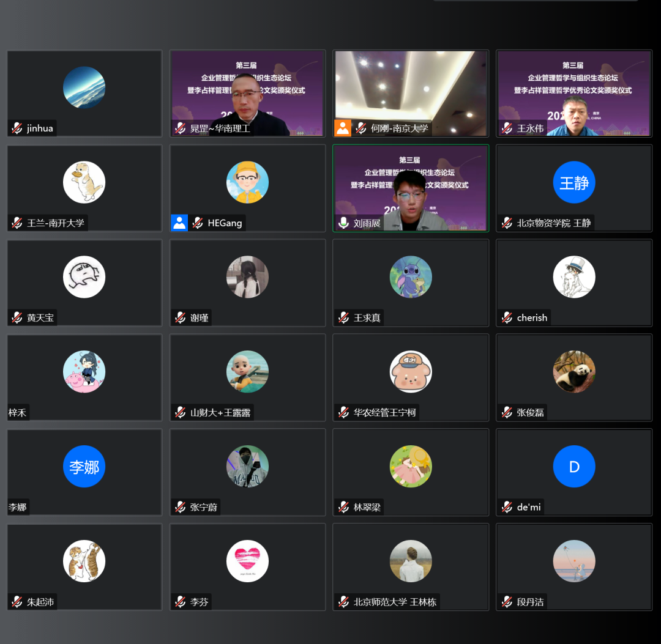The height and width of the screenshot is (644, 661).
Task: Click the muted mic icon beside 王永伟
Action: tap(507, 128)
